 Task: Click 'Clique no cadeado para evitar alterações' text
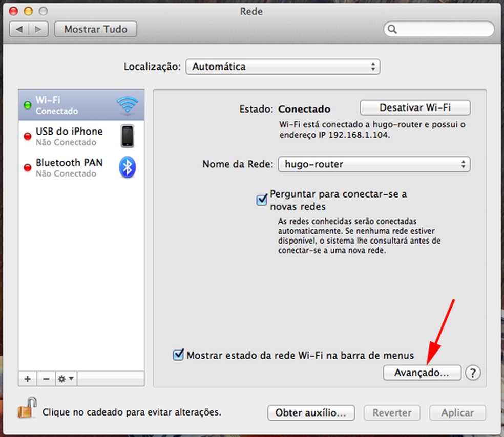tap(132, 412)
